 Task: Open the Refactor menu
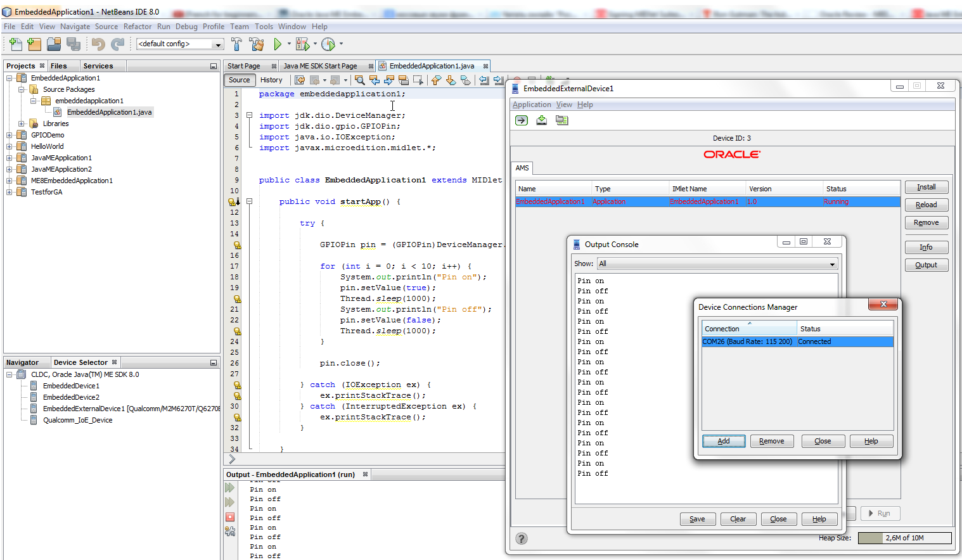[138, 27]
